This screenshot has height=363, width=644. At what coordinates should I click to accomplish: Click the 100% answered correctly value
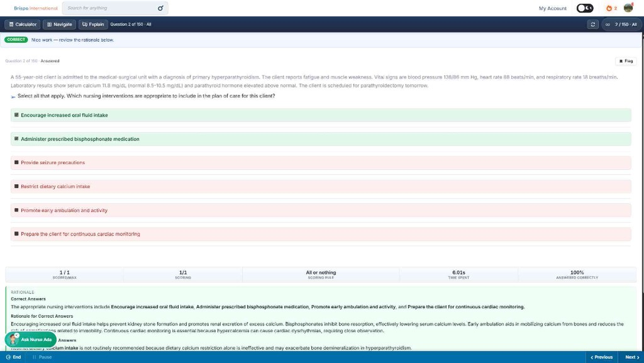(577, 272)
